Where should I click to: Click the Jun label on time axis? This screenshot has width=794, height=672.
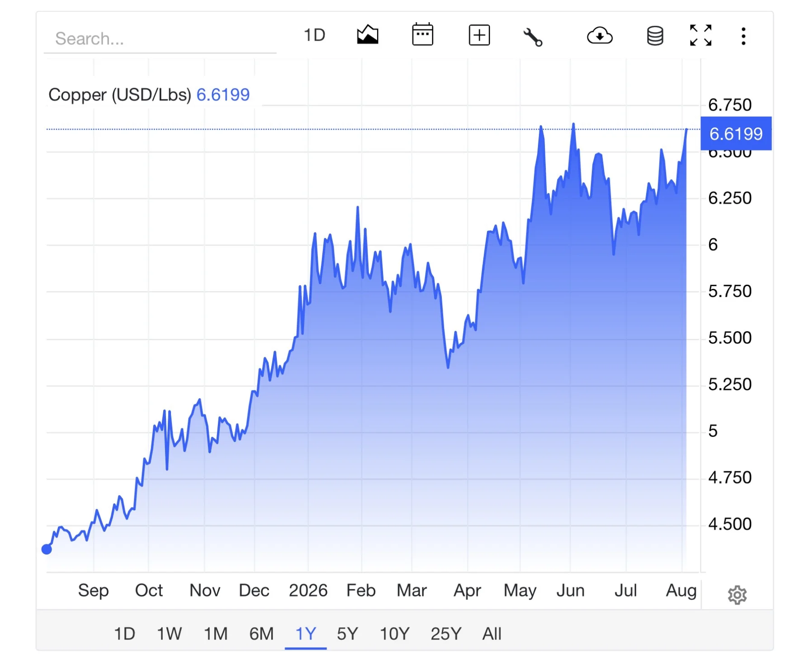(570, 590)
